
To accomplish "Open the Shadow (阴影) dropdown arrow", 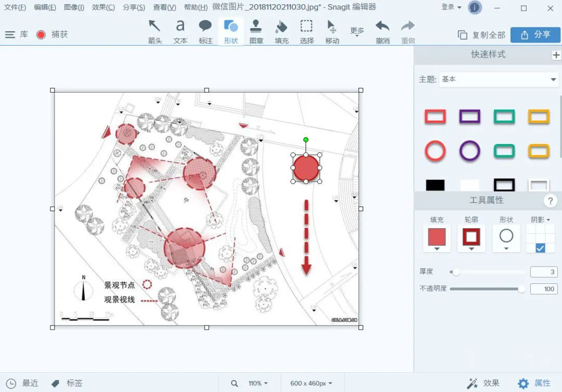I will point(548,220).
